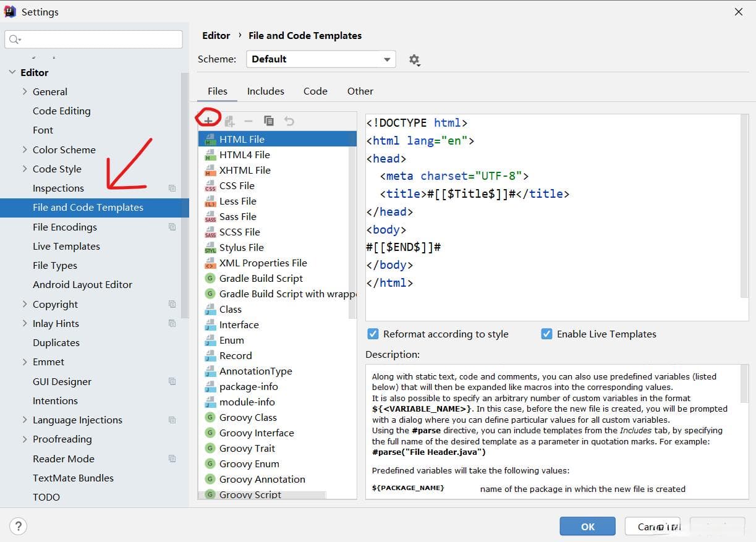Click the XML Properties File icon
Screen dimensions: 756x542
pos(210,263)
